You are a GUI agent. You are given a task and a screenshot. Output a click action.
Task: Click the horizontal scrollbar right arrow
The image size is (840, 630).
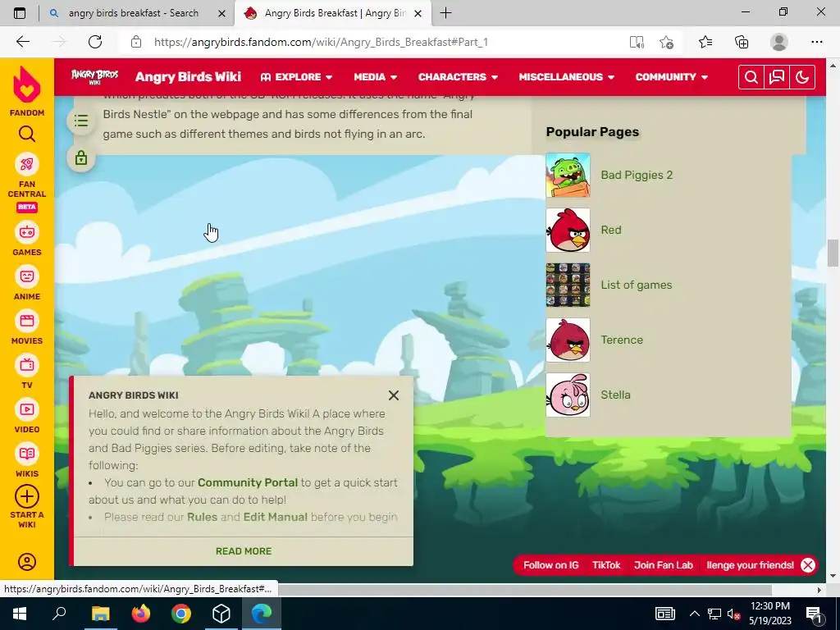(819, 590)
